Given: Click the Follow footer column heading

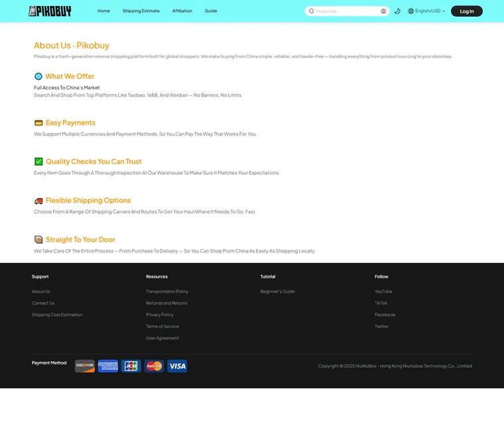Looking at the screenshot, I should 381,276.
